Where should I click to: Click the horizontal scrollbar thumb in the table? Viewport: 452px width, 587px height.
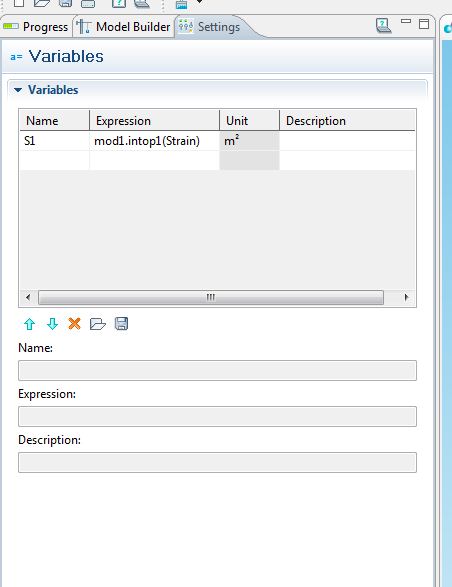(211, 298)
